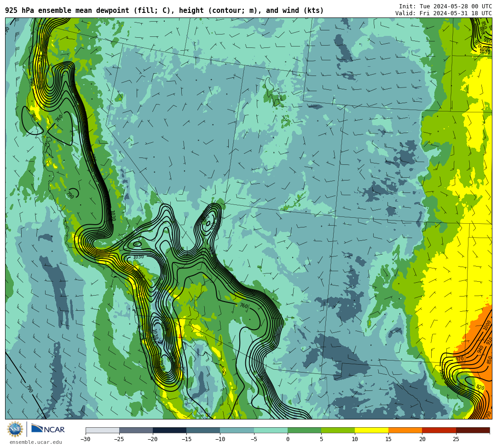
Task: Pick the green 0 to 5 colorbar swatch
Action: coord(304,430)
